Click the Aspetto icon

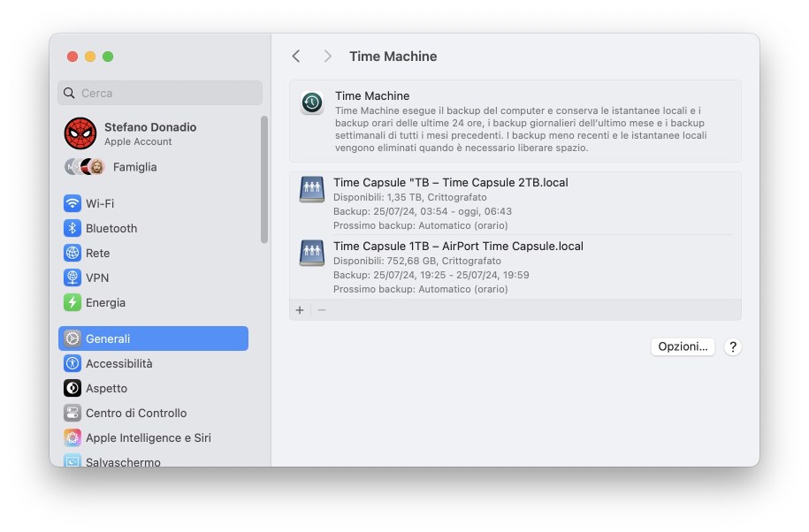pyautogui.click(x=73, y=388)
